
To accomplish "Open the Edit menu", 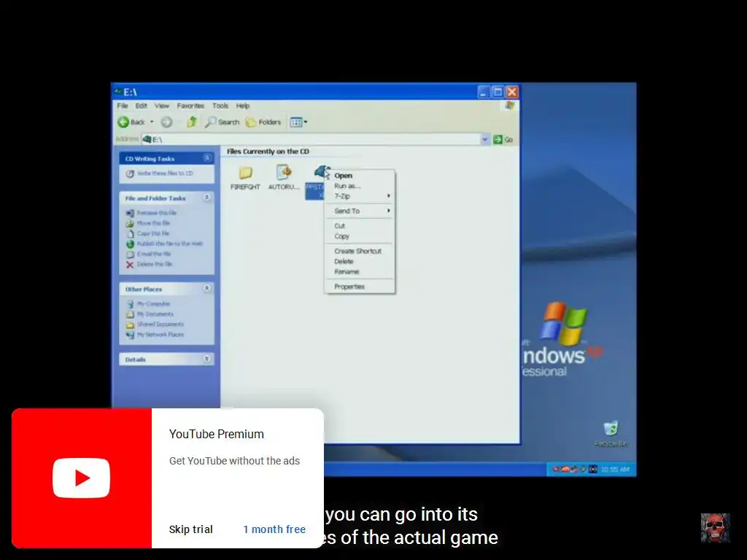I will click(x=141, y=106).
